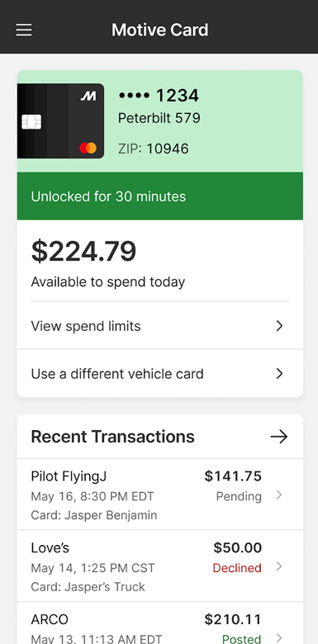
Task: Select the ARCO $210.11 transaction
Action: pos(160,623)
